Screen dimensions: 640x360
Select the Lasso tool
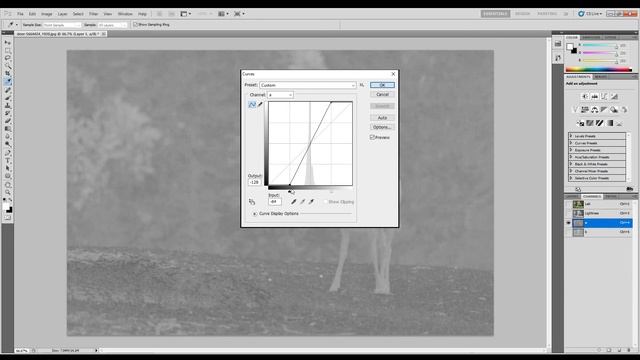[x=8, y=58]
